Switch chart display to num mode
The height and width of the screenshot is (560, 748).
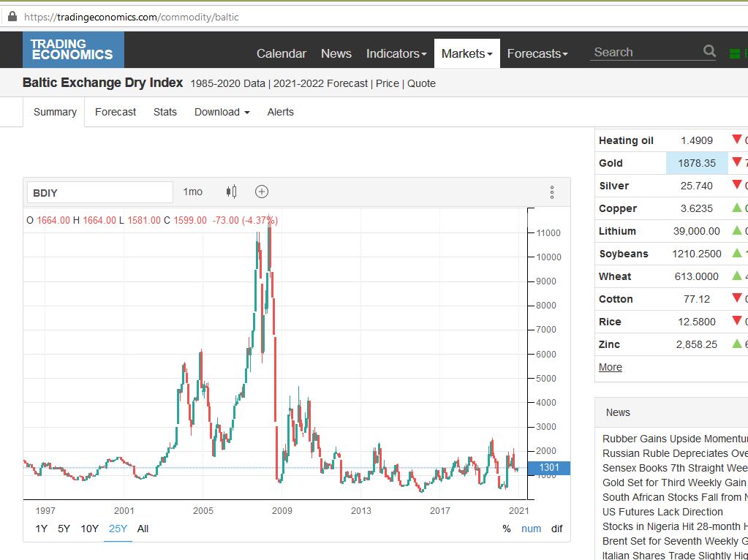pyautogui.click(x=531, y=529)
